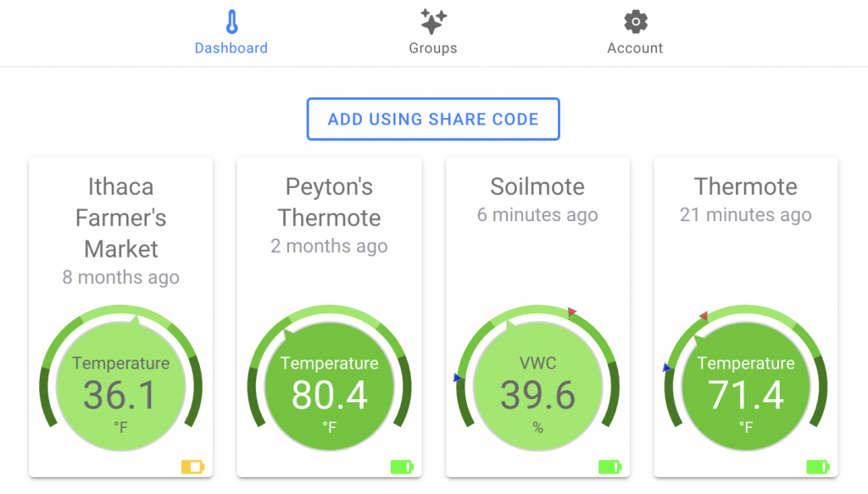This screenshot has height=494, width=868.
Task: Switch to the Account tab label
Action: pos(635,48)
